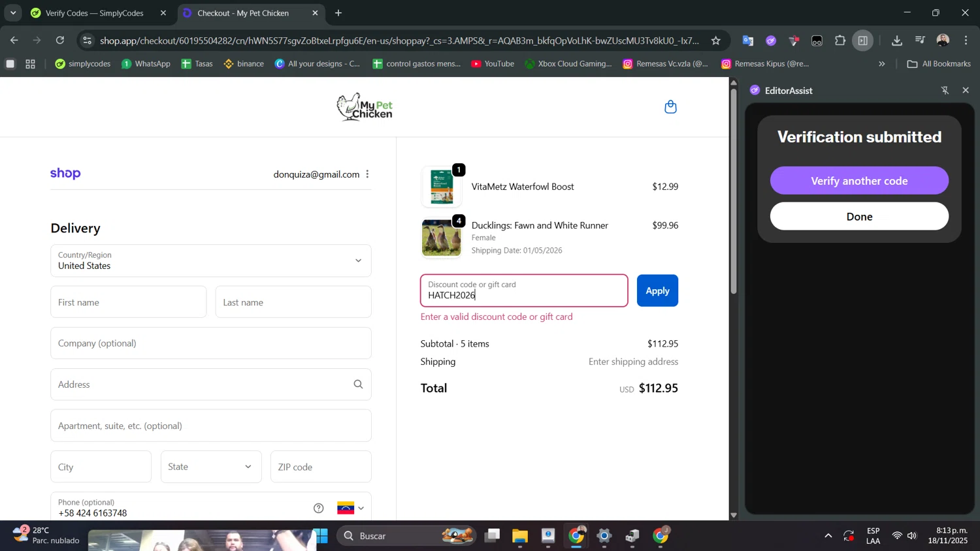Open the Country/Region dropdown
Screen dimensions: 980x551
point(211,260)
